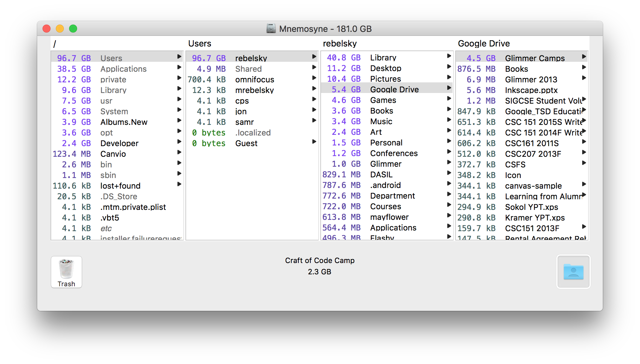Viewport: 640px width, 364px height.
Task: Expand the Guest folder disclosure arrow
Action: pyautogui.click(x=314, y=142)
